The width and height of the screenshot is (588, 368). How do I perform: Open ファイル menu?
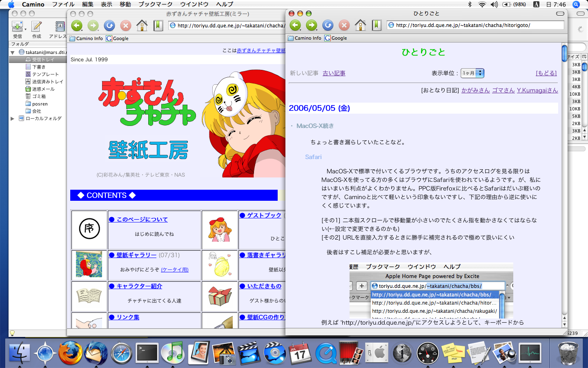[x=63, y=4]
